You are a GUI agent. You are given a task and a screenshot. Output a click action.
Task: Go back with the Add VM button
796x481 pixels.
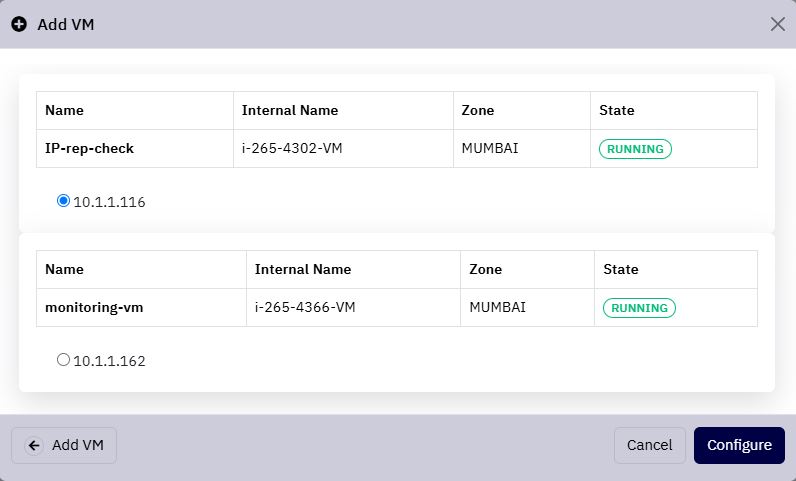coord(64,445)
